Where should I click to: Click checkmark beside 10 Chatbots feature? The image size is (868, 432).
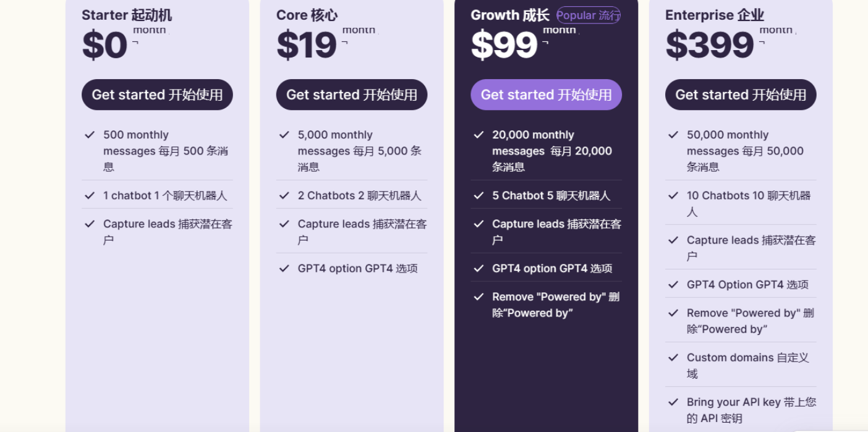pyautogui.click(x=673, y=195)
